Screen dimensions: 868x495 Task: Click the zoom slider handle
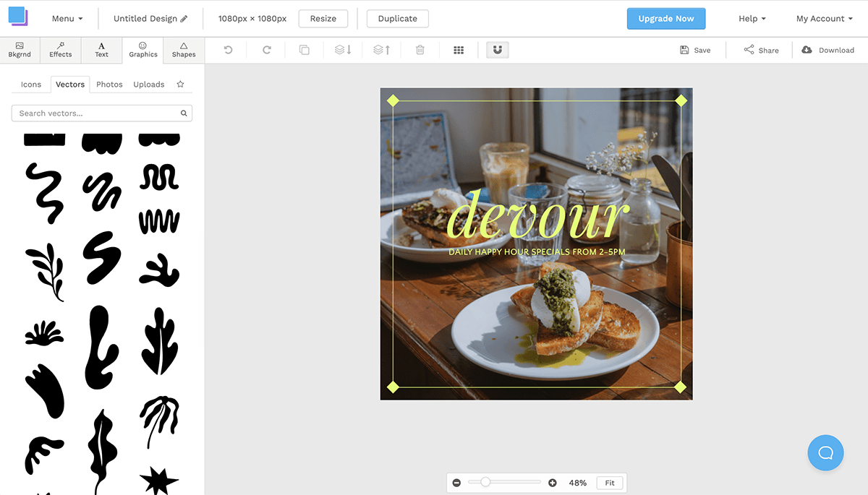pos(485,482)
